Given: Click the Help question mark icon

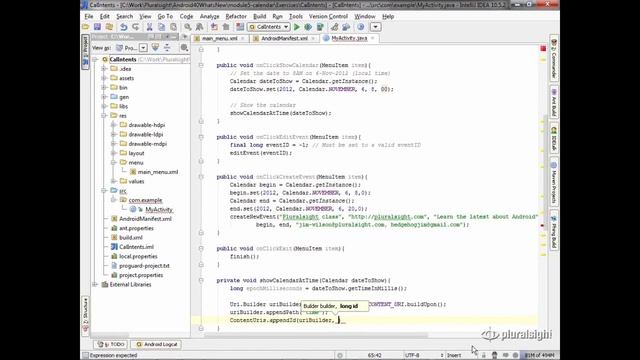Looking at the screenshot, I should pos(361,27).
